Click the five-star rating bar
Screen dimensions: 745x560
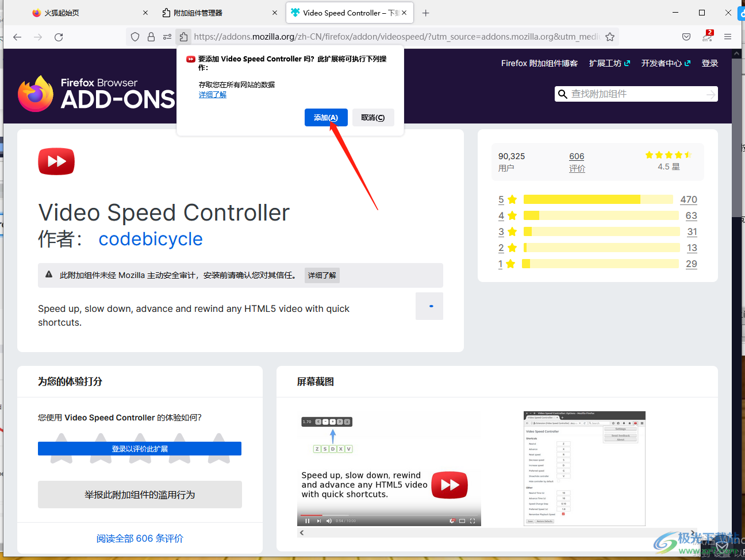tap(598, 199)
